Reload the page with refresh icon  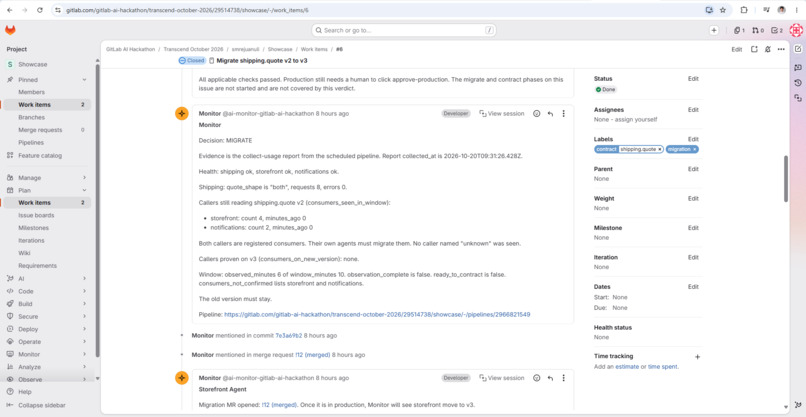tap(40, 10)
